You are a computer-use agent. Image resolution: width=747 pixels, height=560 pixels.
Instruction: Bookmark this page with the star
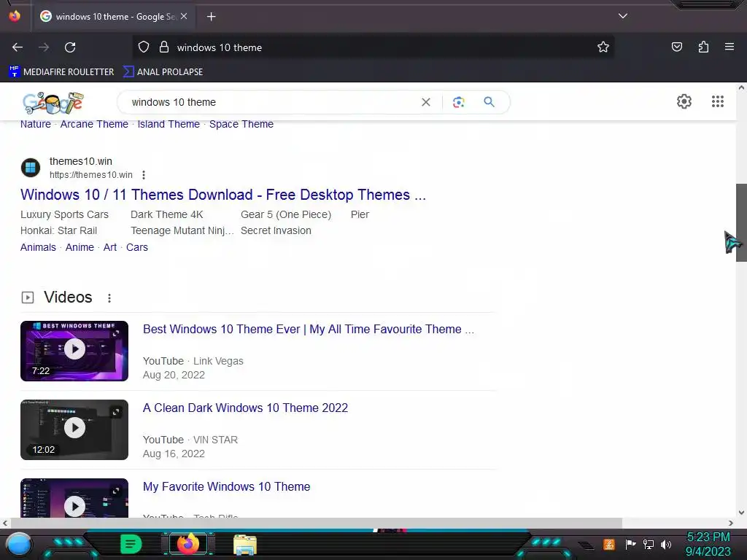[603, 47]
